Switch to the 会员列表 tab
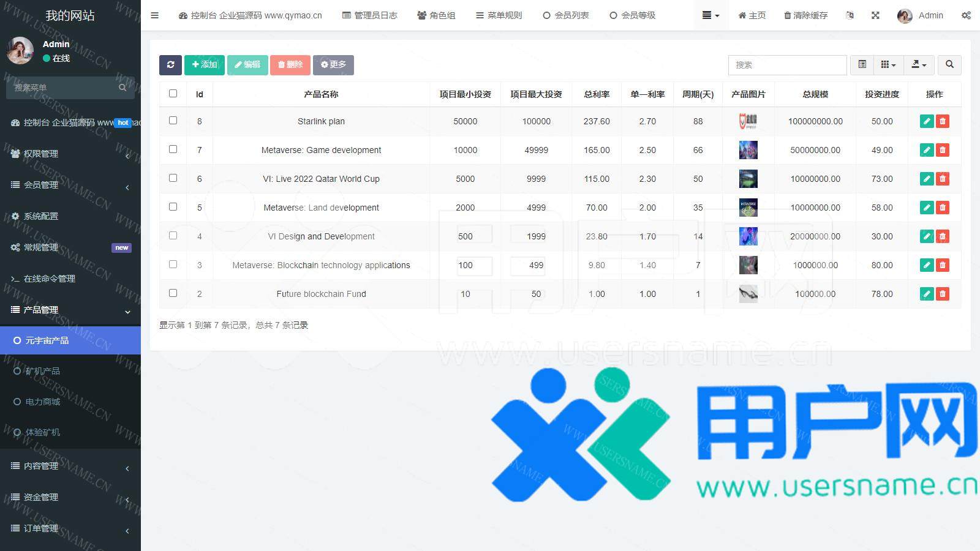The image size is (980, 551). [x=565, y=15]
